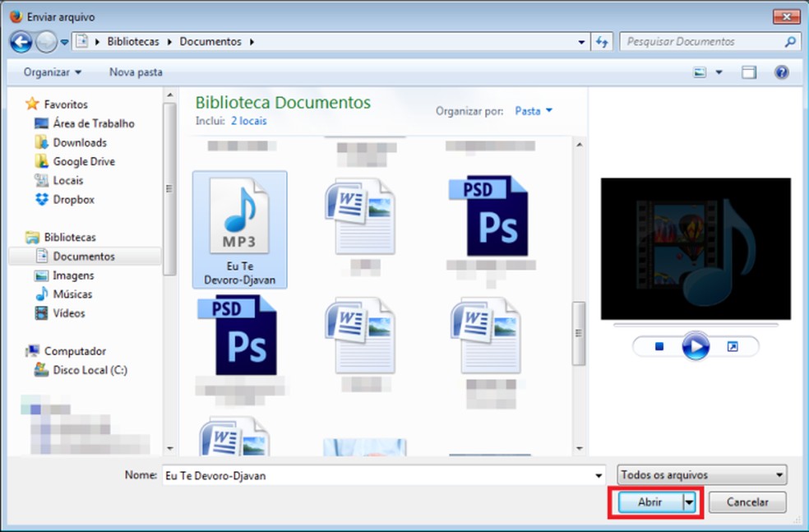Open the Organizar por Pasta dropdown
809x532 pixels.
(x=534, y=110)
